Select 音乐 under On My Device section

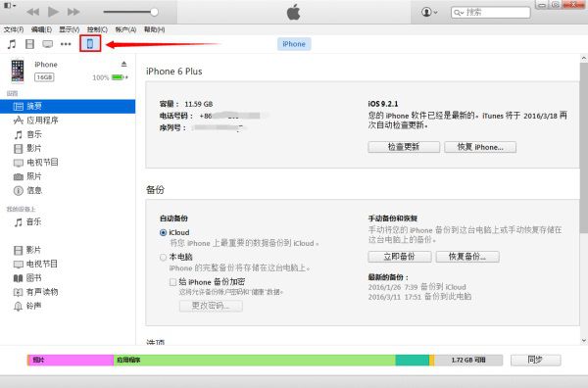pyautogui.click(x=68, y=222)
